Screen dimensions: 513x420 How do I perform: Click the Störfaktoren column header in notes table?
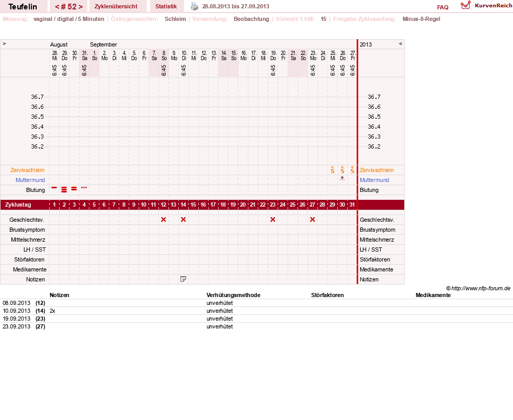tap(327, 295)
